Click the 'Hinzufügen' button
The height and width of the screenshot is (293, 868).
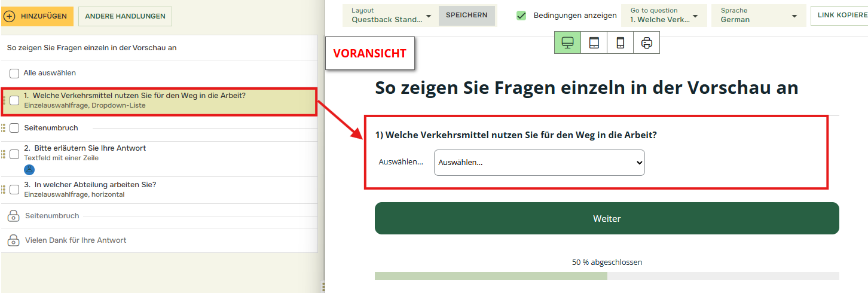coord(37,16)
